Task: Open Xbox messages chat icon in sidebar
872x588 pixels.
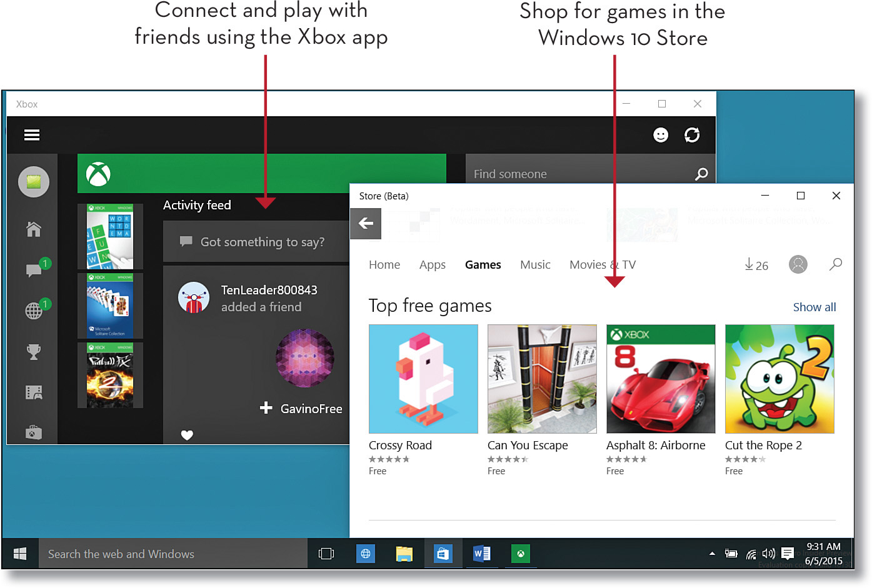Action: point(34,270)
